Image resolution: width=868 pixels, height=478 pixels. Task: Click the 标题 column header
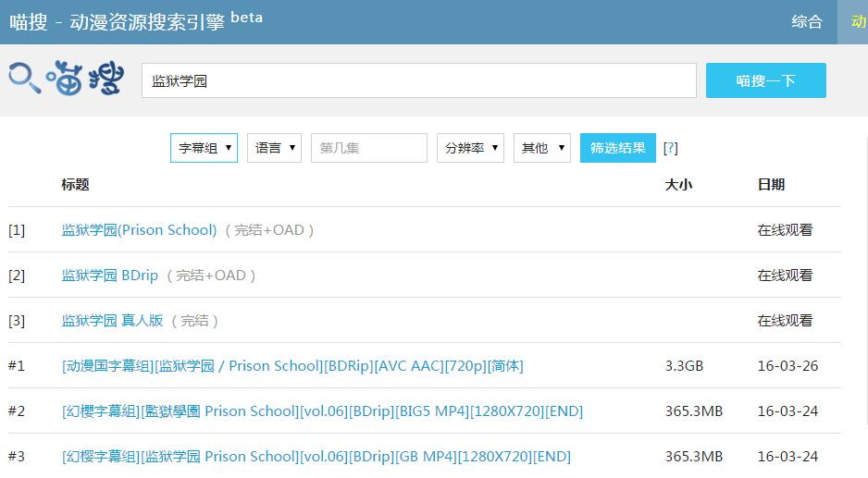point(75,184)
